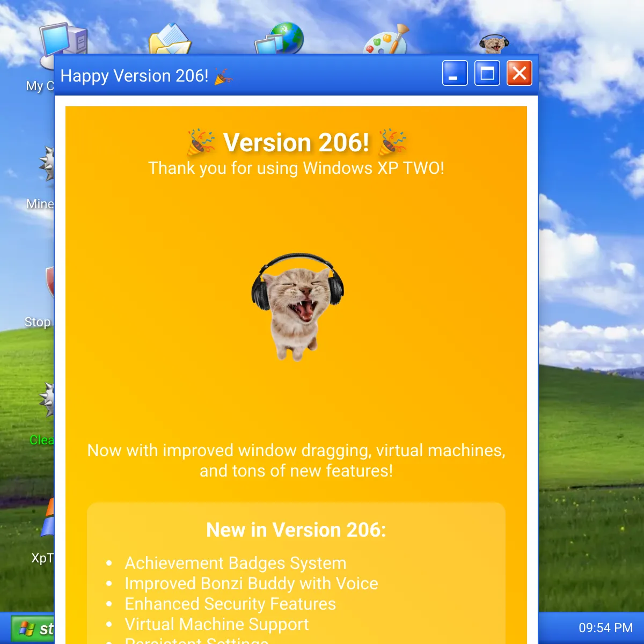Viewport: 644px width, 644px height.
Task: Click the screaming cat with headphones image
Action: coord(297,306)
